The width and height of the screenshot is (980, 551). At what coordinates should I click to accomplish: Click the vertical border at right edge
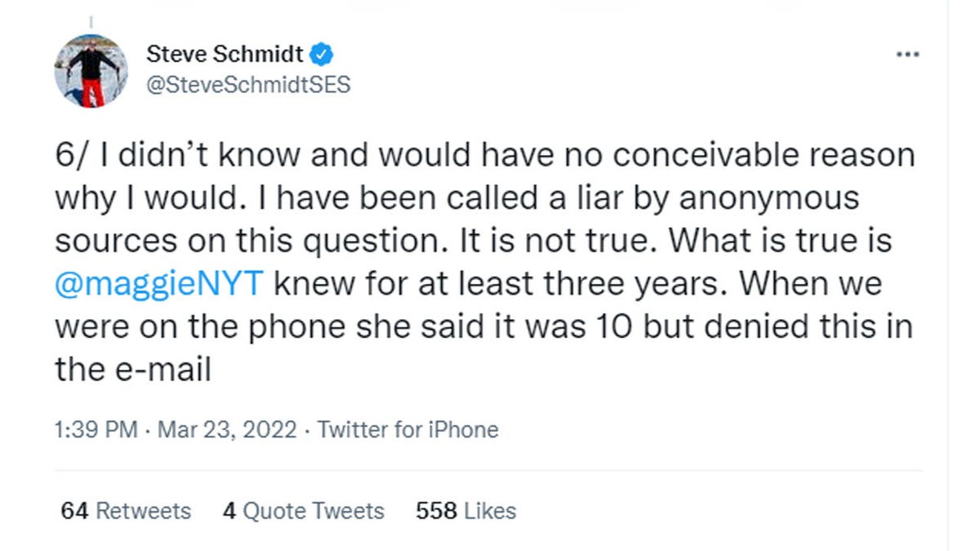[x=947, y=275]
